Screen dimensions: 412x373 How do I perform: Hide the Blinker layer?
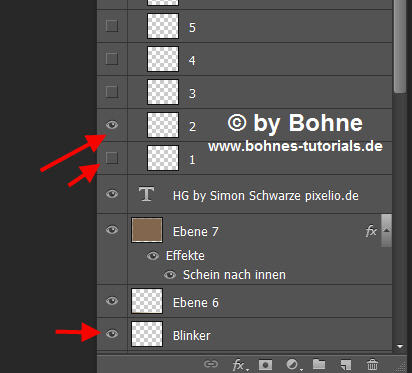point(112,334)
